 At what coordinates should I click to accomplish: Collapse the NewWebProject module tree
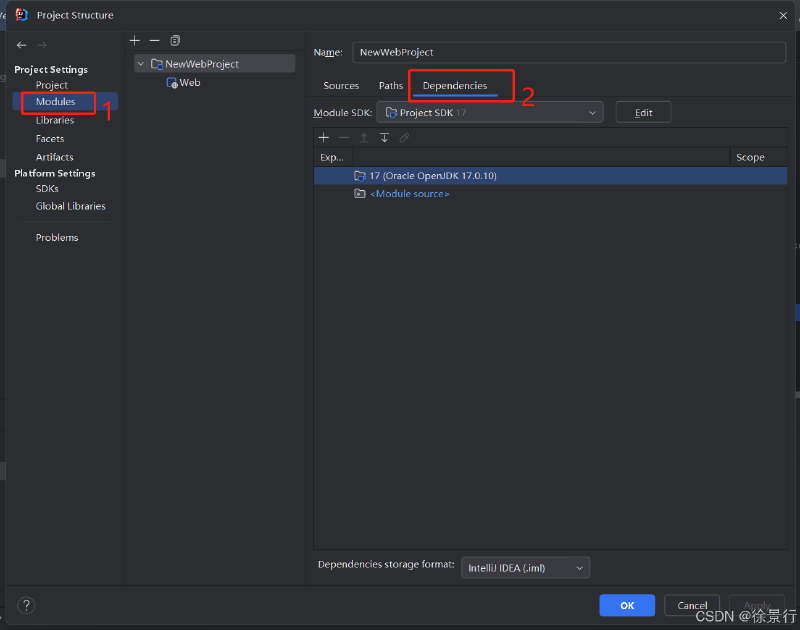click(x=141, y=64)
